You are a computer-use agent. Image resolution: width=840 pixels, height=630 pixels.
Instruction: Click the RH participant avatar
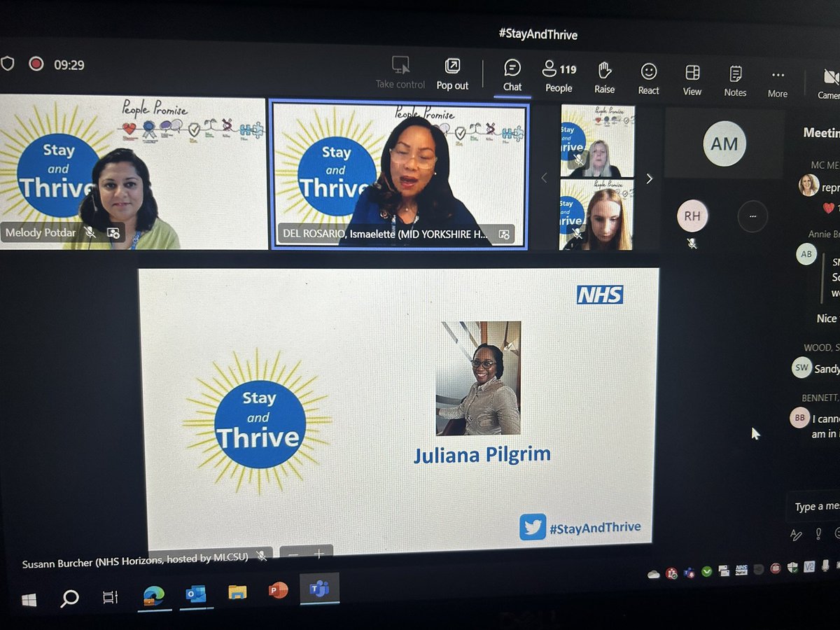(x=692, y=216)
